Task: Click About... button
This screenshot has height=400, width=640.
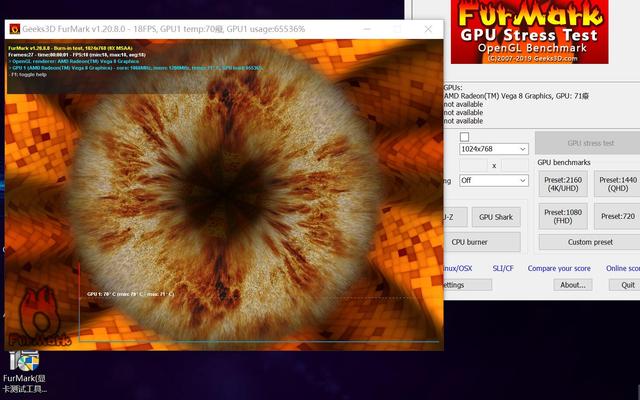Action: 573,285
